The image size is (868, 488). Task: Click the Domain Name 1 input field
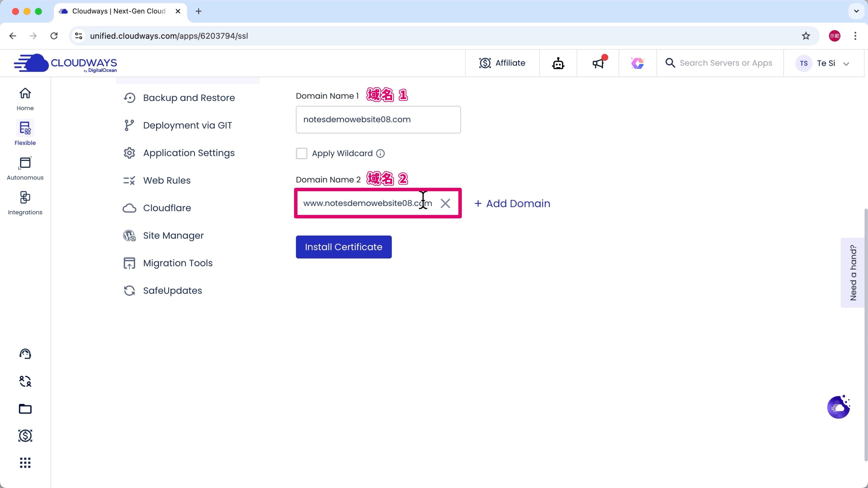(378, 120)
